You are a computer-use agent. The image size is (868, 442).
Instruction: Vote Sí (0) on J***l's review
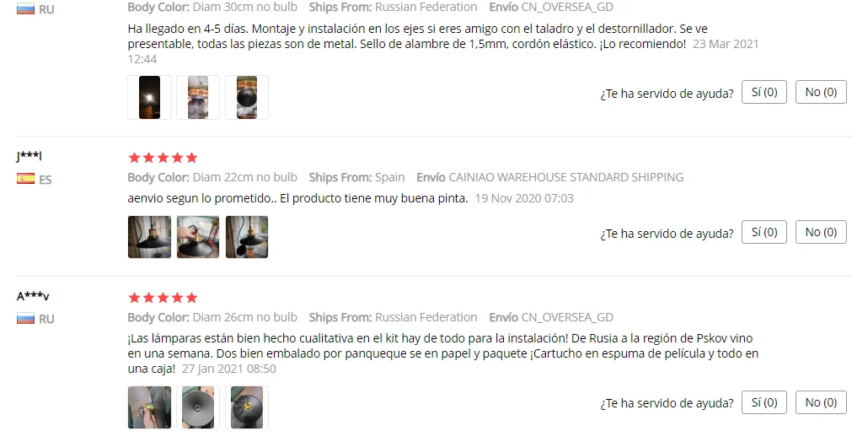764,232
